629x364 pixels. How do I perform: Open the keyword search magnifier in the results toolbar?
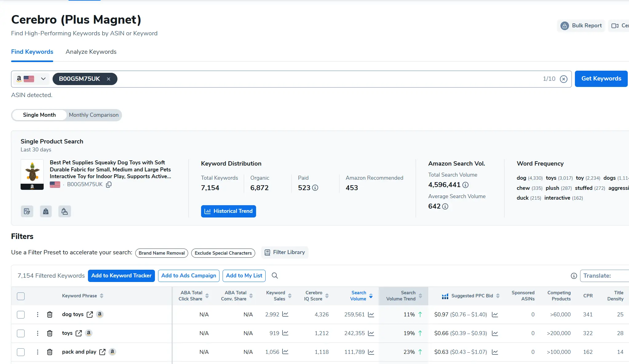[275, 276]
